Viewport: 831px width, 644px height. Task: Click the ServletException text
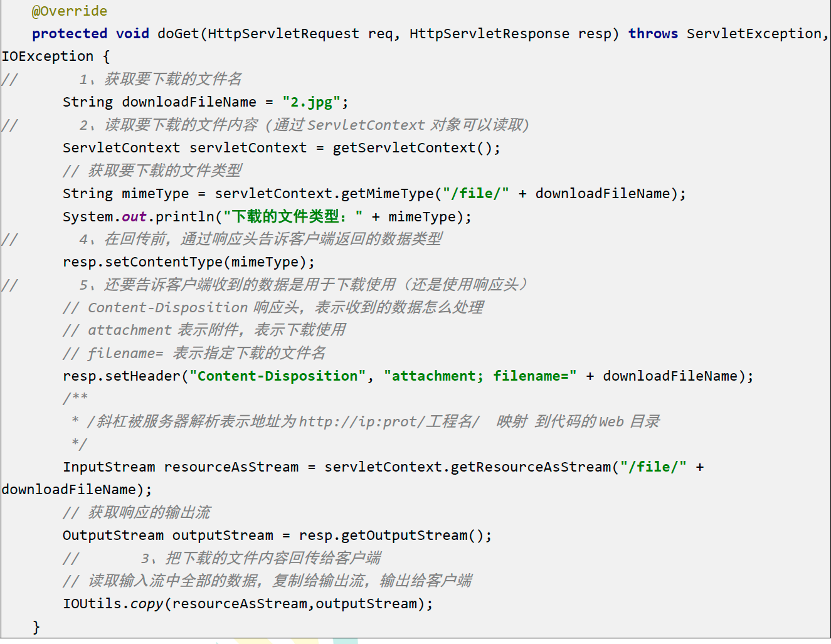pyautogui.click(x=754, y=34)
